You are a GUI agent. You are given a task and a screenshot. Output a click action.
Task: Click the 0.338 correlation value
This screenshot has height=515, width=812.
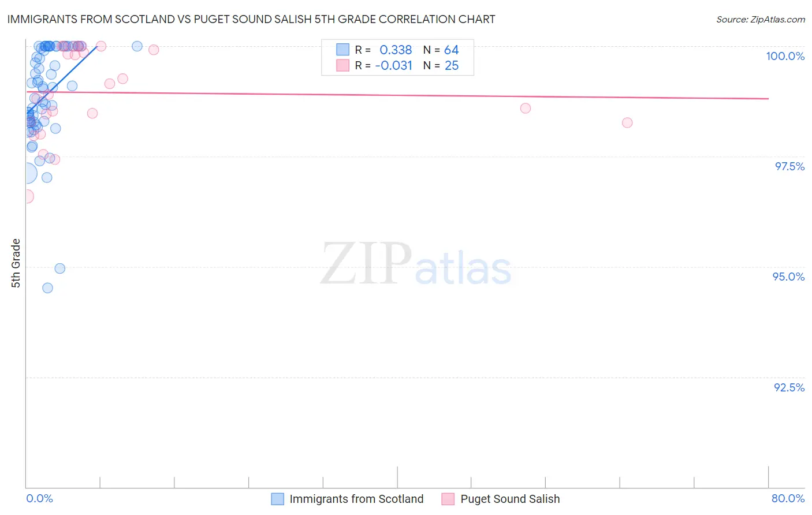(396, 50)
